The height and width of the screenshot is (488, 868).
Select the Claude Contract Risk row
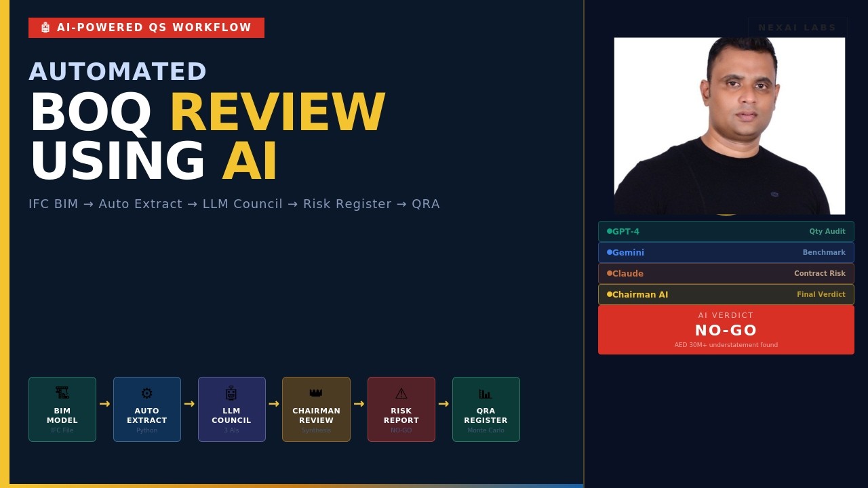(726, 273)
